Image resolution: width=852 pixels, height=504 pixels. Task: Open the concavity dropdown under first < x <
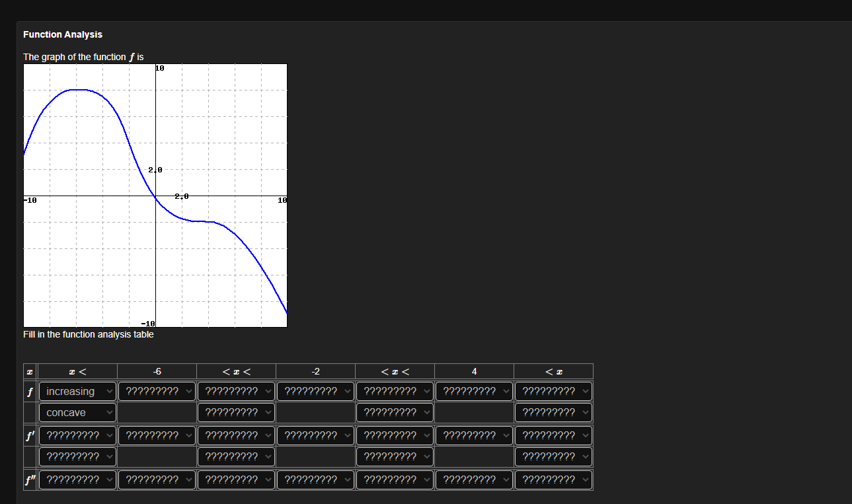coord(236,412)
